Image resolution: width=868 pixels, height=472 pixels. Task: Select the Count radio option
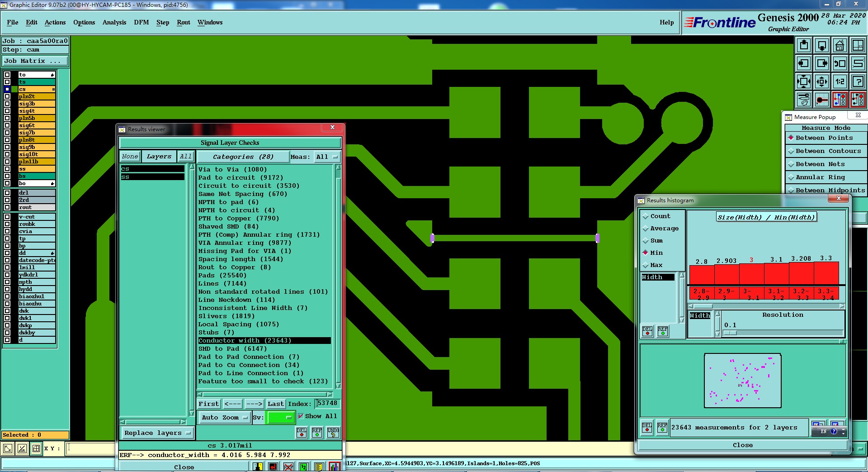[656, 216]
